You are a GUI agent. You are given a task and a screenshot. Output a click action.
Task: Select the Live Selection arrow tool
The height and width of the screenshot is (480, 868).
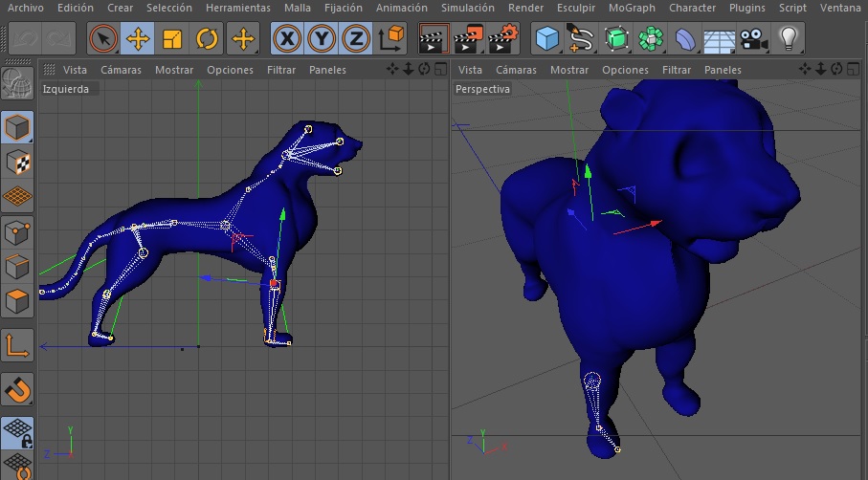coord(103,39)
